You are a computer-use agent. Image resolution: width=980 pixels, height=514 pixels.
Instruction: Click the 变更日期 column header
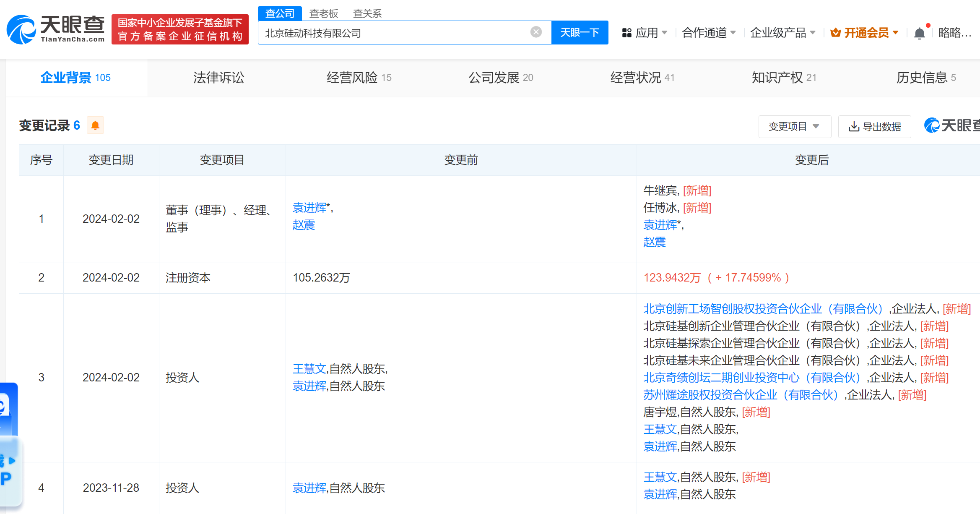(111, 160)
